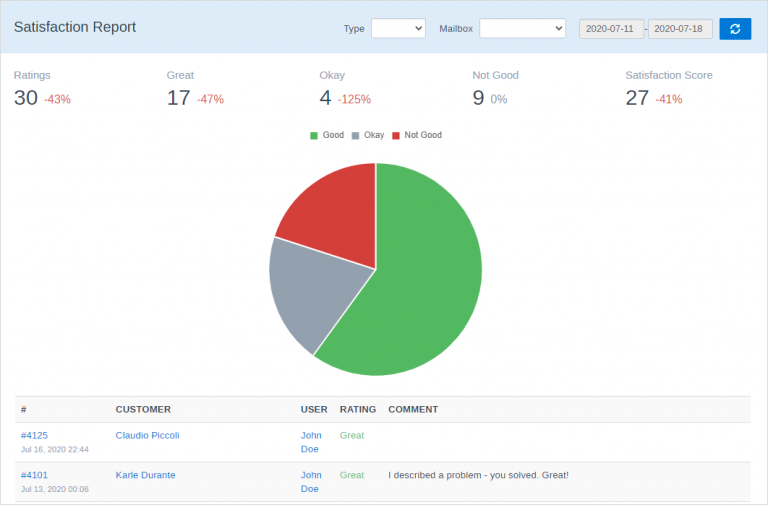Click the -43% change indicator
The width and height of the screenshot is (768, 505).
click(57, 99)
